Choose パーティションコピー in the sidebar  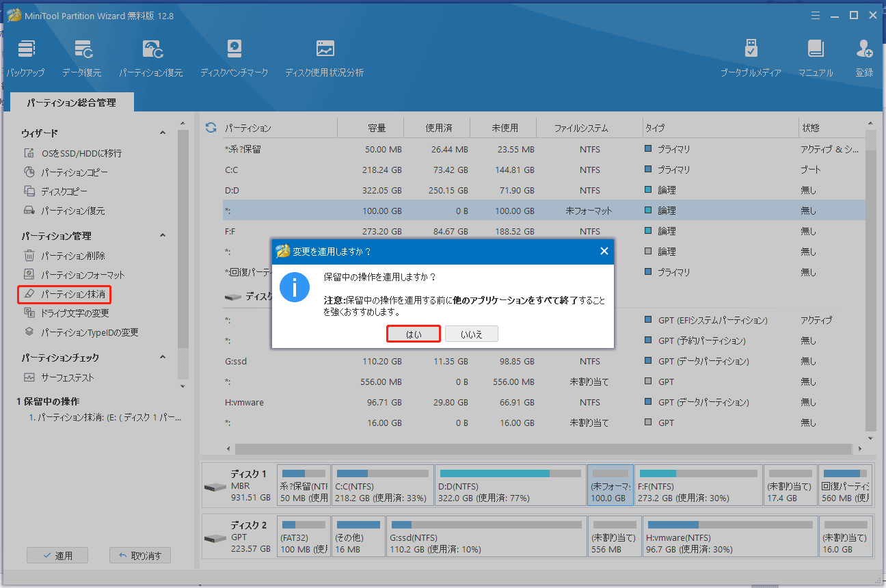tap(66, 172)
